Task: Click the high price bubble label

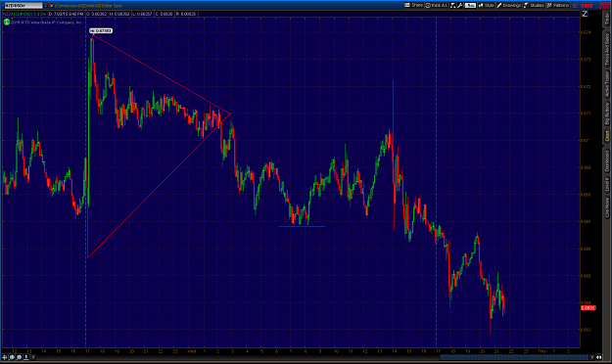Action: pos(101,30)
